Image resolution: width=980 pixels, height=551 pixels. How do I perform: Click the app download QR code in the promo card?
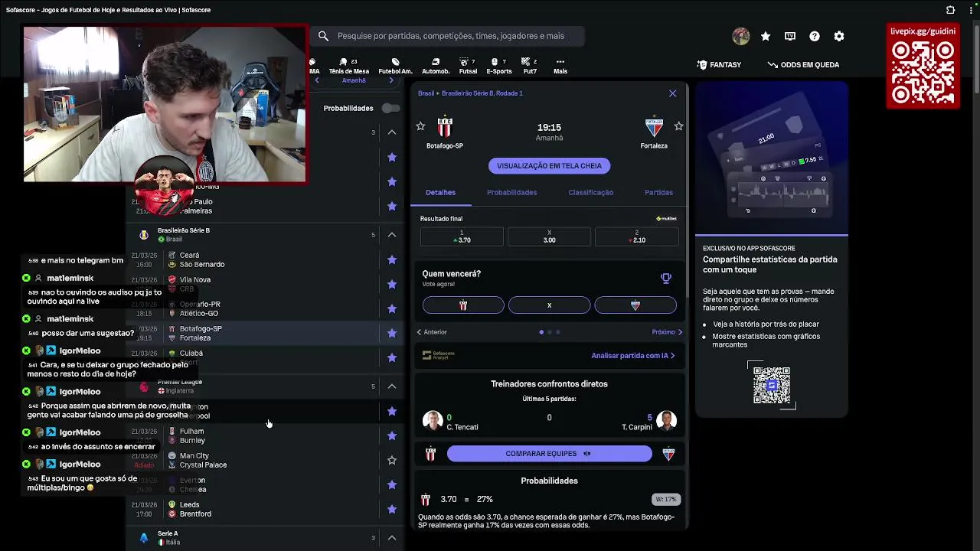[x=771, y=385]
